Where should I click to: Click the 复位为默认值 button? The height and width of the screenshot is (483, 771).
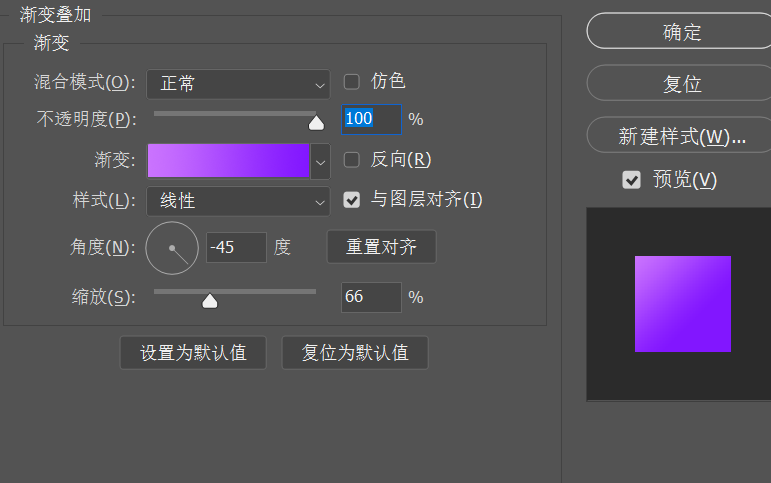355,353
